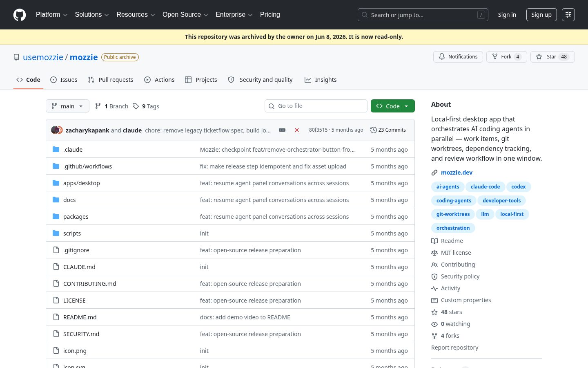
Task: Open the .github/workflows folder
Action: pos(87,166)
